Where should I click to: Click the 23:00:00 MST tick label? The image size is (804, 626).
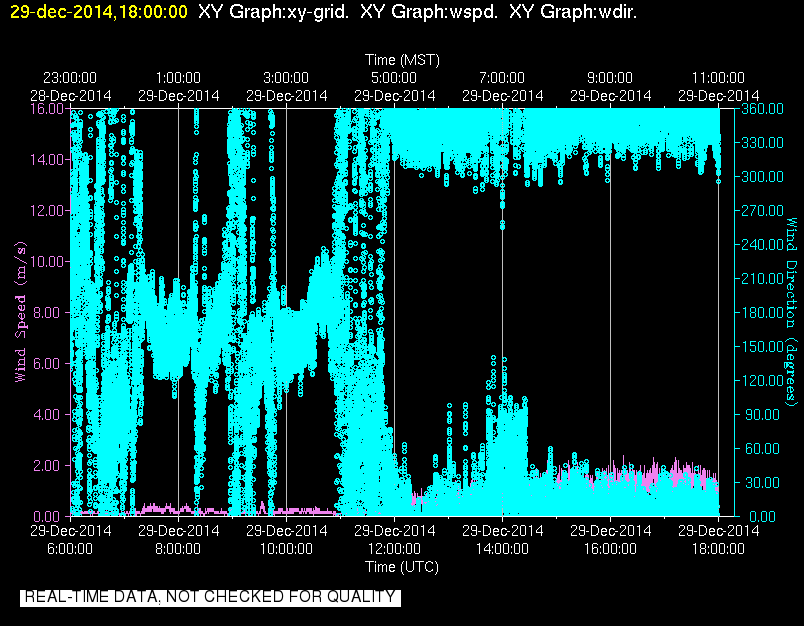point(70,78)
